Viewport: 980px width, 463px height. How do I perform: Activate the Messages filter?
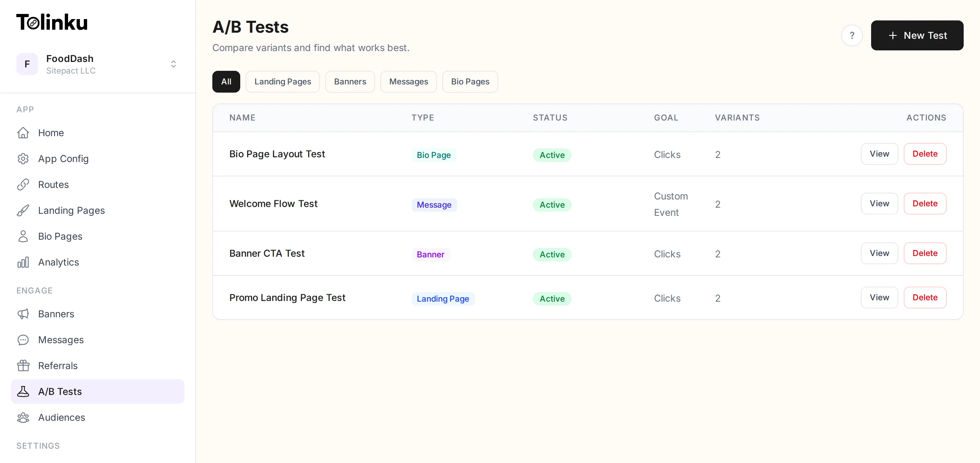point(409,81)
